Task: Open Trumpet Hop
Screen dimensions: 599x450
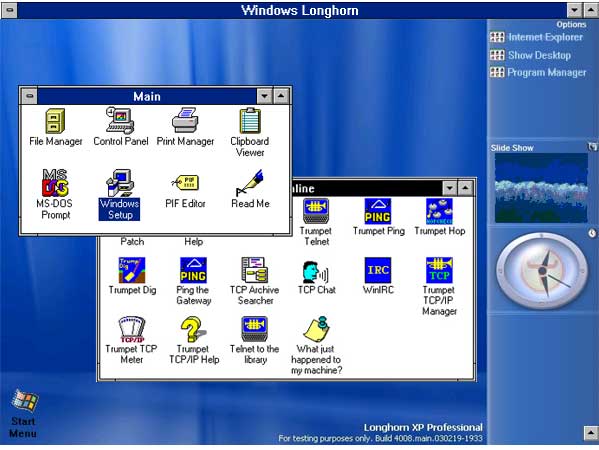Action: click(440, 217)
